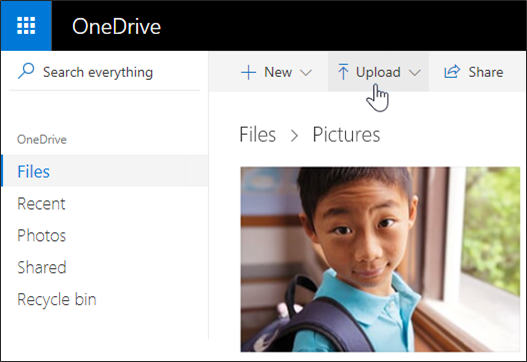Open Shared in the sidebar

point(42,267)
